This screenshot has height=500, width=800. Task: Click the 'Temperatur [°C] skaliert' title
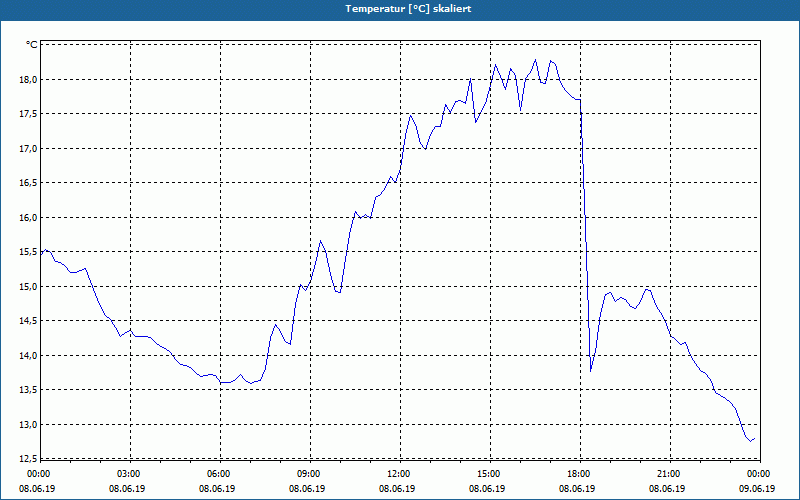click(x=408, y=9)
